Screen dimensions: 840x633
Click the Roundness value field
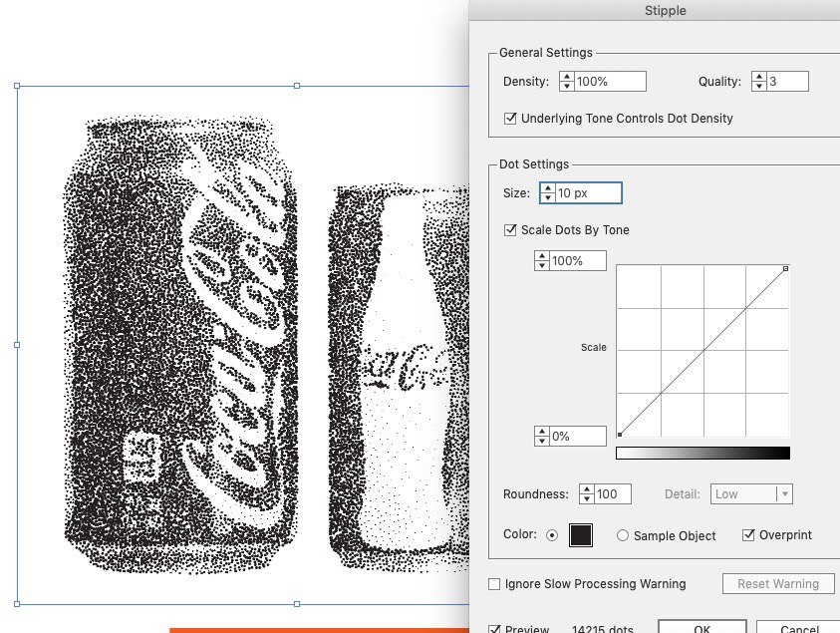coord(613,494)
